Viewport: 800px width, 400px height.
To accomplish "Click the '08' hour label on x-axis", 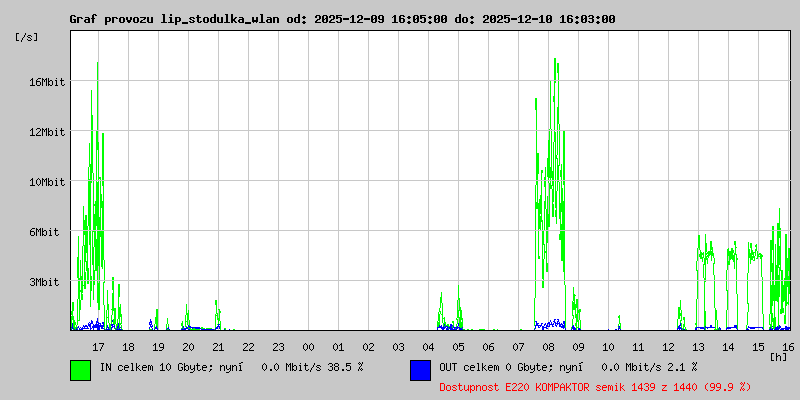I will click(548, 347).
